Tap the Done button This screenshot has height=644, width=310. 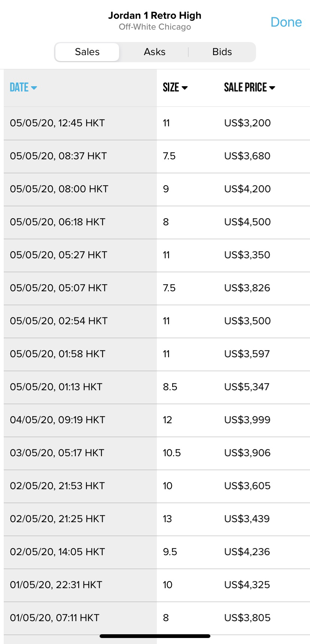286,22
